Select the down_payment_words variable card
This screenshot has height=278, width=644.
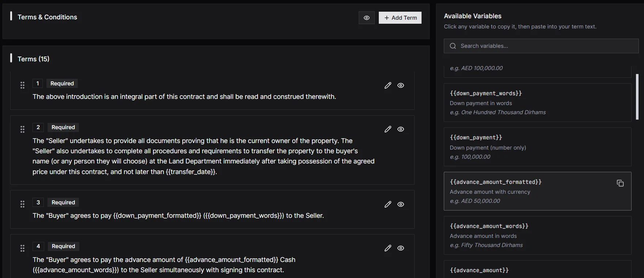(x=537, y=103)
